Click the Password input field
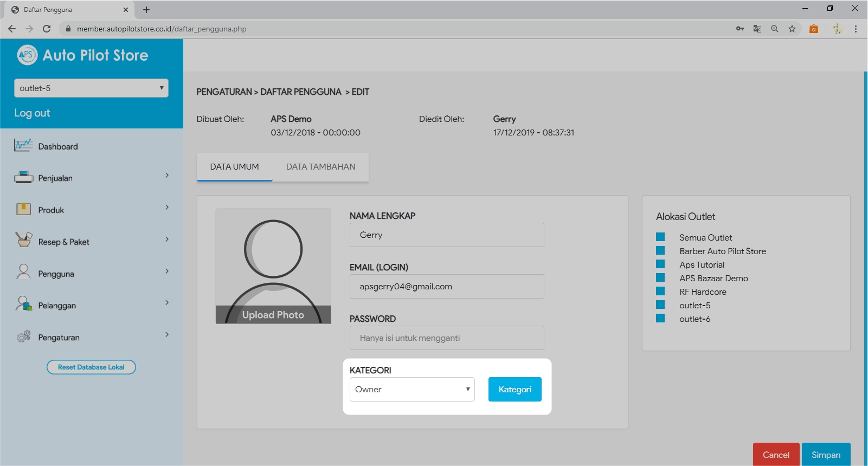868x466 pixels. point(447,338)
